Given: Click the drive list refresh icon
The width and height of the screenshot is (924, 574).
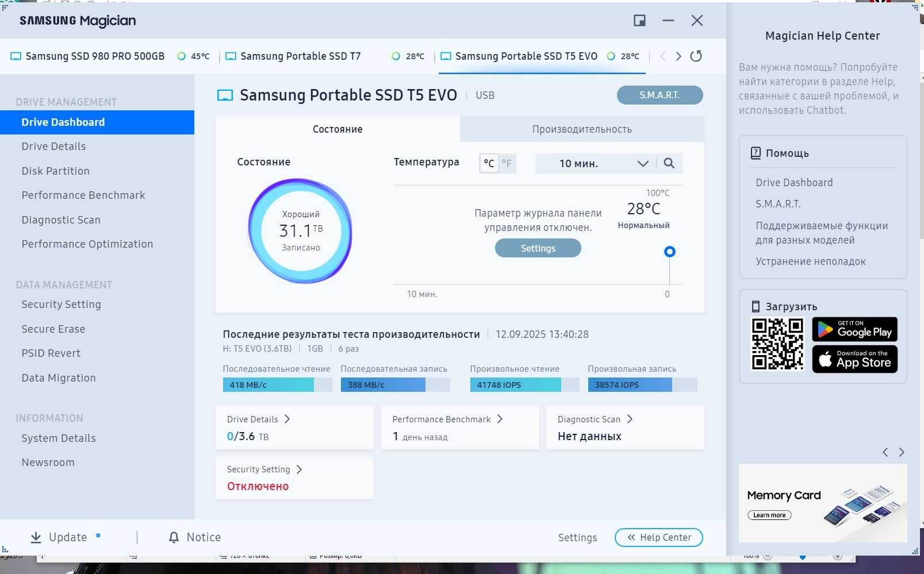Looking at the screenshot, I should coord(696,56).
